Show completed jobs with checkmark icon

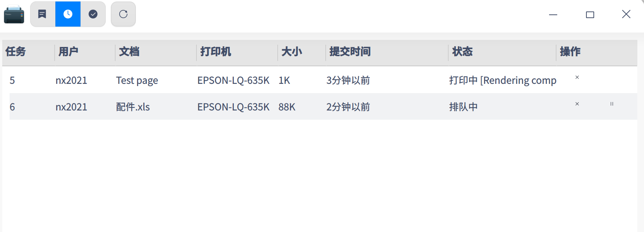point(93,14)
